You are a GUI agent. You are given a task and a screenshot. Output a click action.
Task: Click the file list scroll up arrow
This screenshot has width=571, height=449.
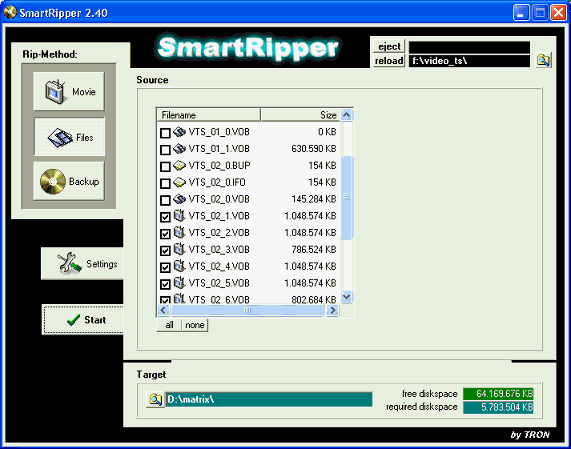(x=347, y=115)
